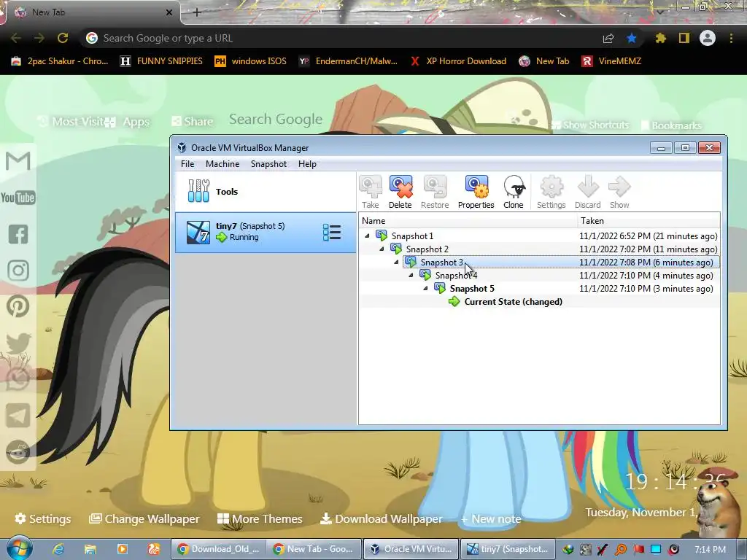Clone the snapshot with the sheep icon
Image resolution: width=747 pixels, height=560 pixels.
(x=514, y=192)
